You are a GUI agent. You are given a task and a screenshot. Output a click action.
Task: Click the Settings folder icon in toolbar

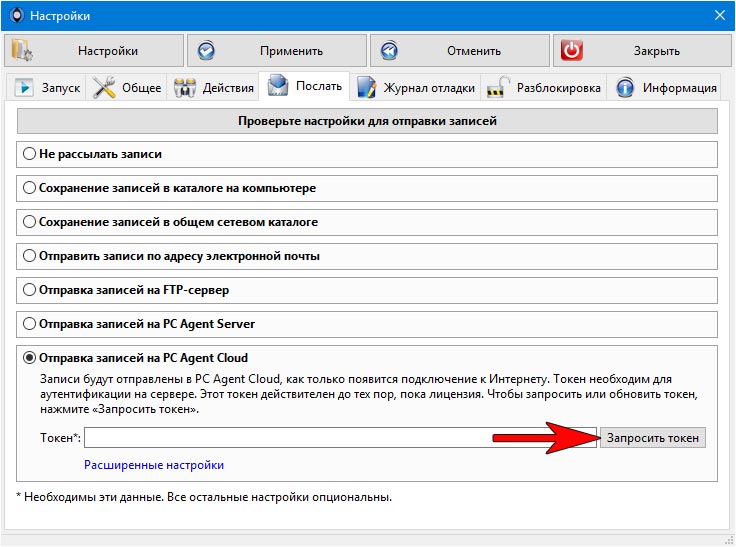[22, 51]
